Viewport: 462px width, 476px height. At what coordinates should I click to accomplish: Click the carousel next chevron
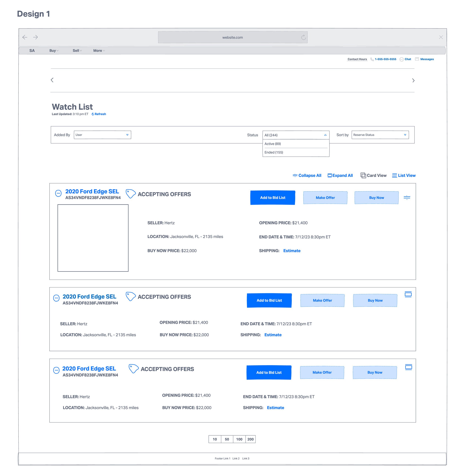[413, 80]
